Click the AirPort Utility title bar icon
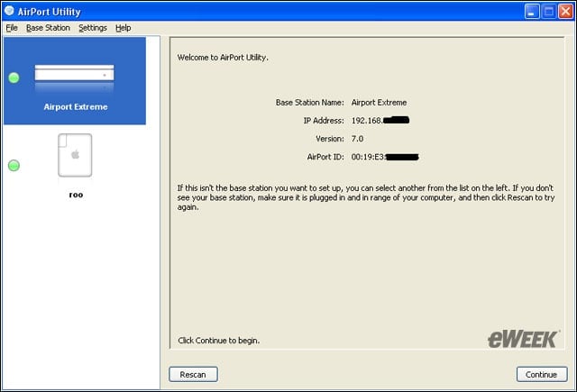This screenshot has height=392, width=577. tap(9, 11)
